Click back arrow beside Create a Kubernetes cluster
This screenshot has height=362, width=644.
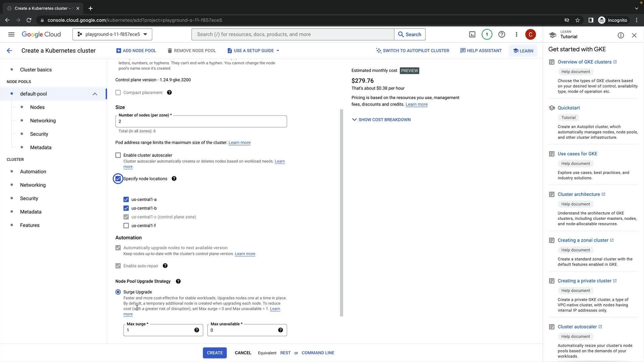(9, 51)
